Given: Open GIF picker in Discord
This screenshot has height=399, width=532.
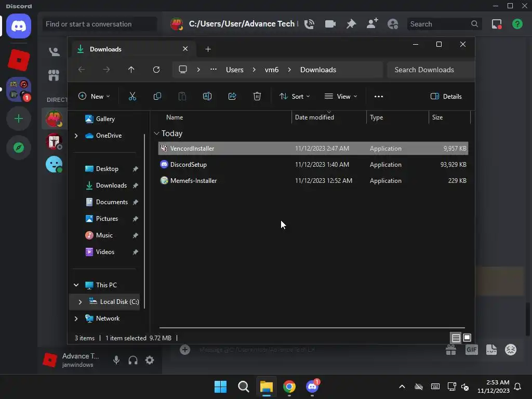Looking at the screenshot, I should [472, 350].
